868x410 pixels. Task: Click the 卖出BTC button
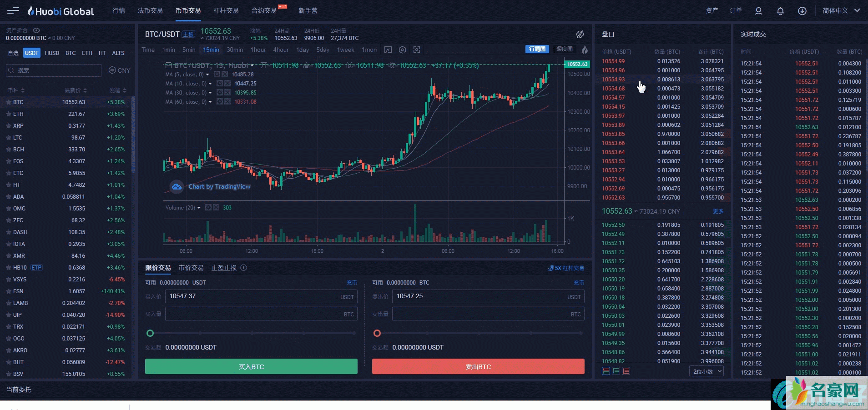point(478,366)
